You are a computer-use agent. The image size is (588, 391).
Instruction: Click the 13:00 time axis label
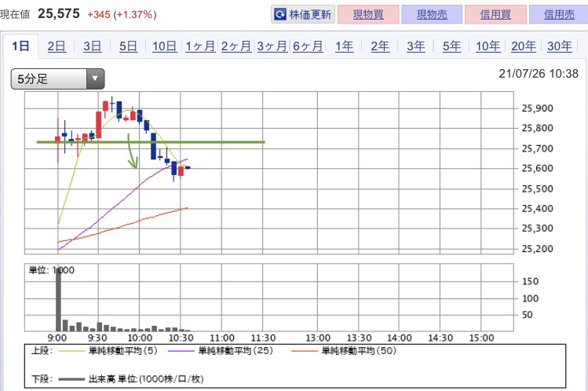click(x=318, y=338)
